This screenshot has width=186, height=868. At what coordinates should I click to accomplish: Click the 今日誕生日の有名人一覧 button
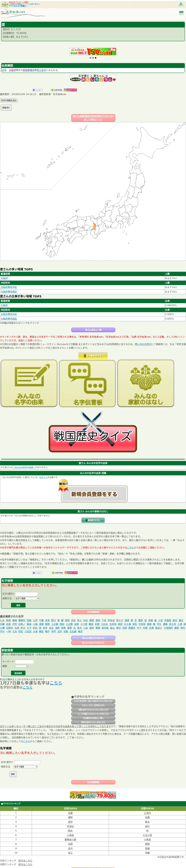[x=93, y=718]
